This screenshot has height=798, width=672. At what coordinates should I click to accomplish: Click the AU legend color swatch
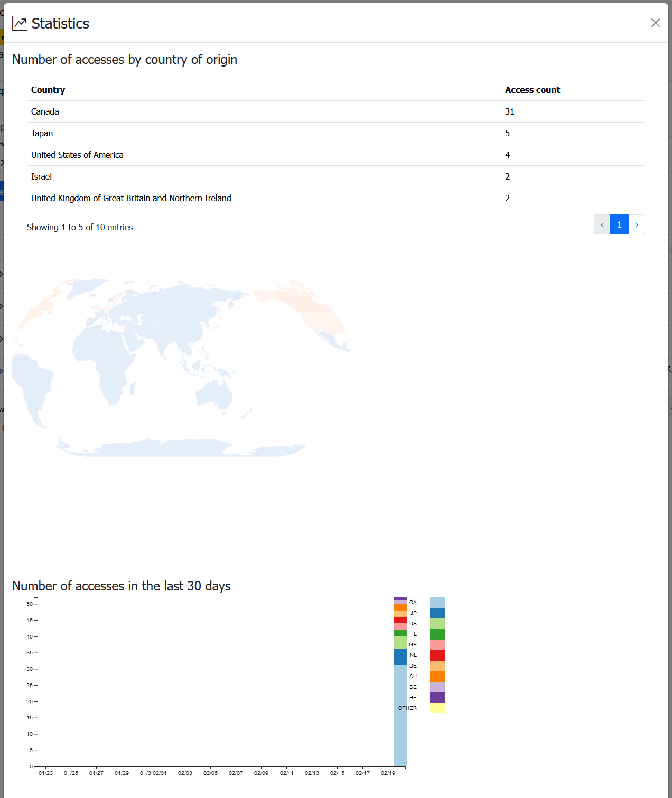[437, 677]
